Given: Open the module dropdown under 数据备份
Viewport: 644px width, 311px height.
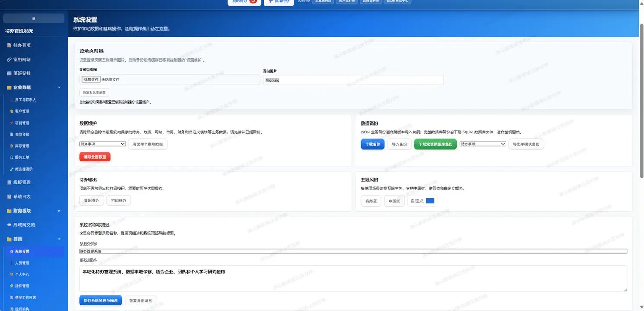Looking at the screenshot, I should [x=483, y=144].
